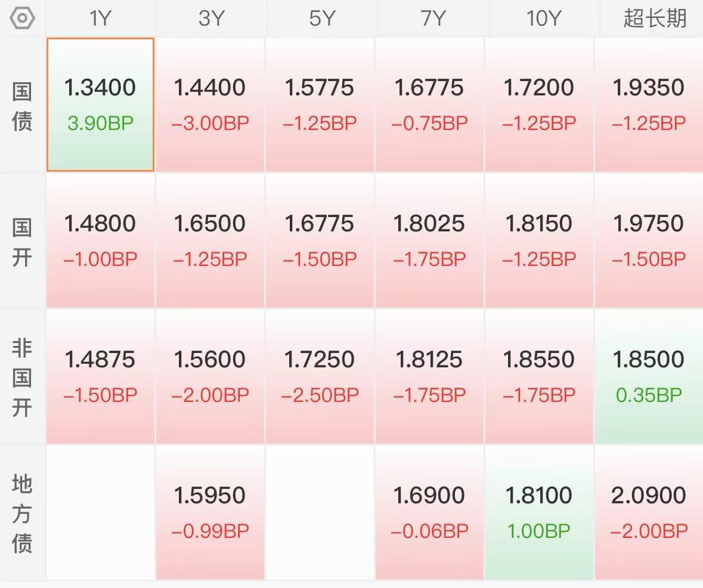The width and height of the screenshot is (703, 588).
Task: Select the 超长期 column header
Action: (x=655, y=18)
